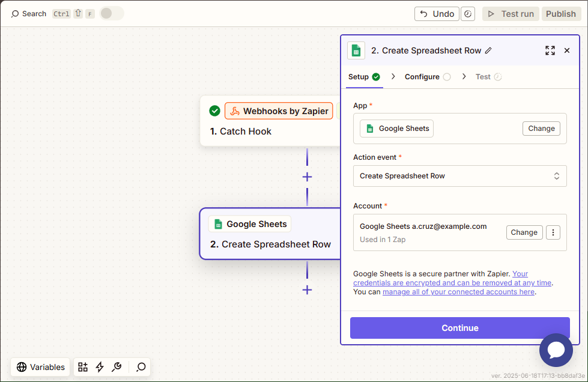Expand the step panel to fullscreen

550,50
